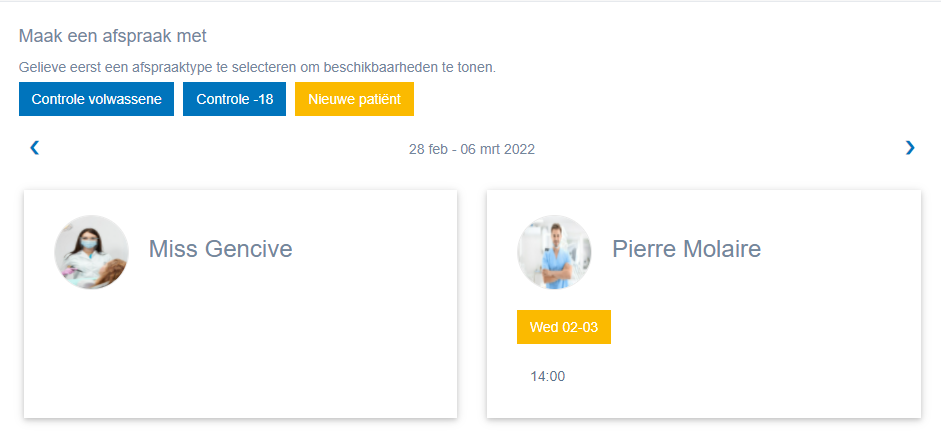Image resolution: width=941 pixels, height=436 pixels.
Task: Click Pierre Molaire's profile photo
Action: [x=554, y=252]
